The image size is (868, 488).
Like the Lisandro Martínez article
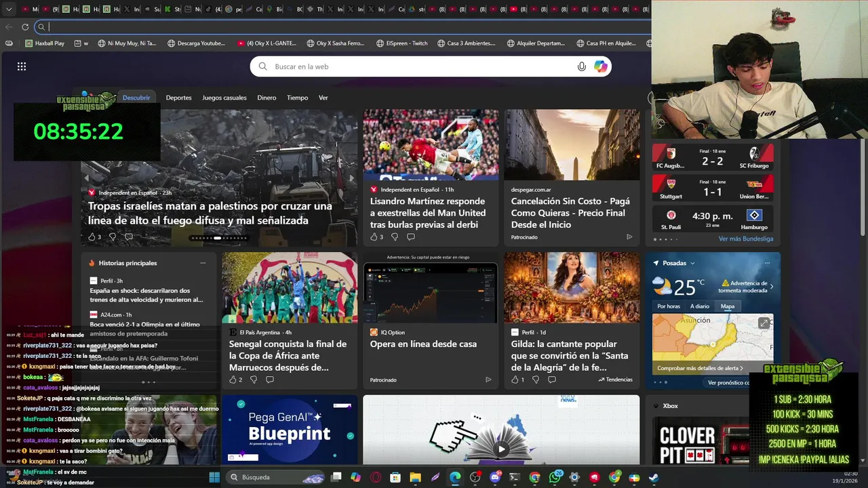374,237
